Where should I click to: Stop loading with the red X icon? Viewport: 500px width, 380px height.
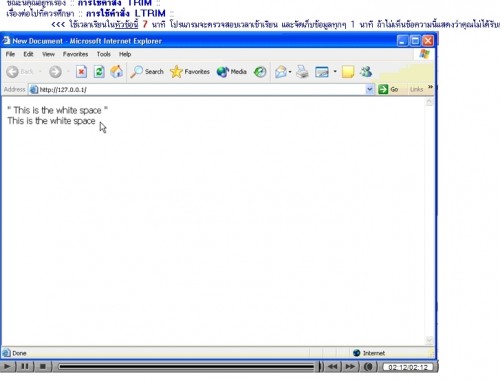(81, 72)
